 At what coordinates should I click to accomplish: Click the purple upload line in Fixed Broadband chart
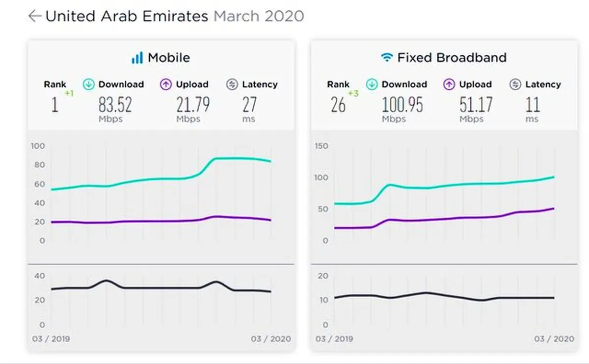[x=442, y=219]
